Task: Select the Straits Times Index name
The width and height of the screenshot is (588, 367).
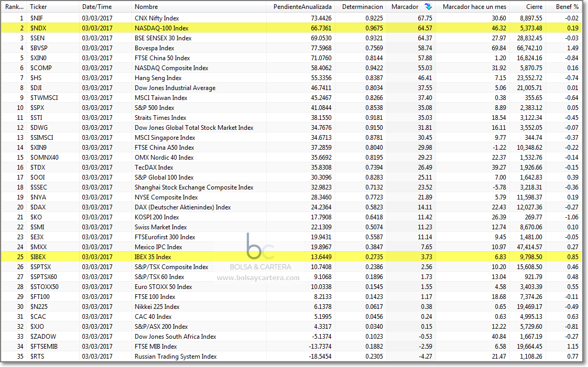Action: tap(160, 118)
